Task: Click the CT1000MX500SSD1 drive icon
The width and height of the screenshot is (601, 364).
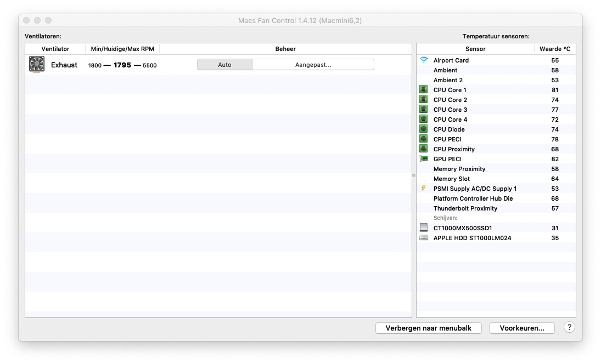Action: pos(424,228)
